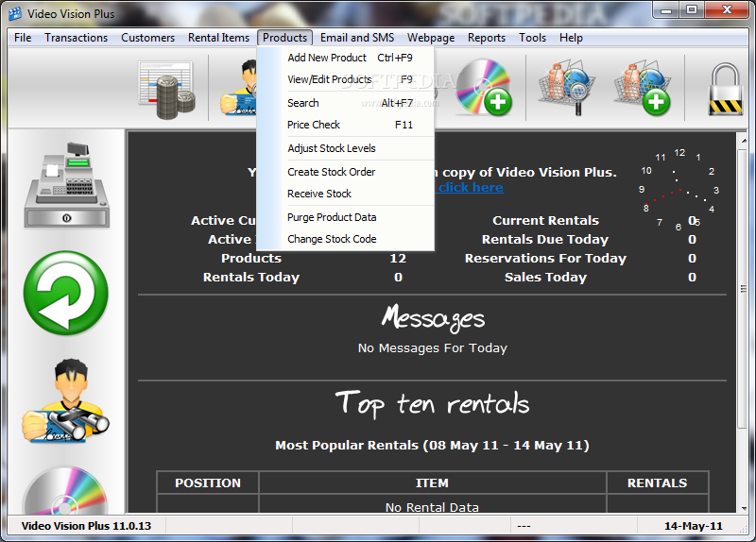Click the Products count '12'

(398, 259)
